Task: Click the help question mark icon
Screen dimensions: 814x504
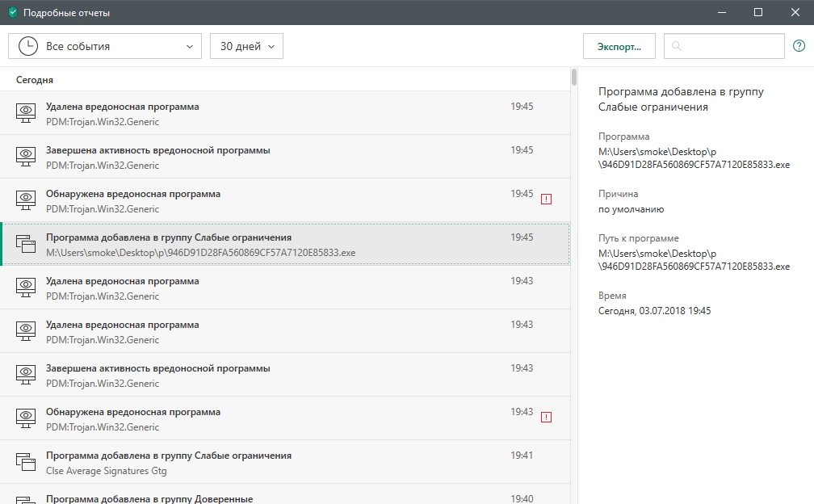Action: point(798,46)
